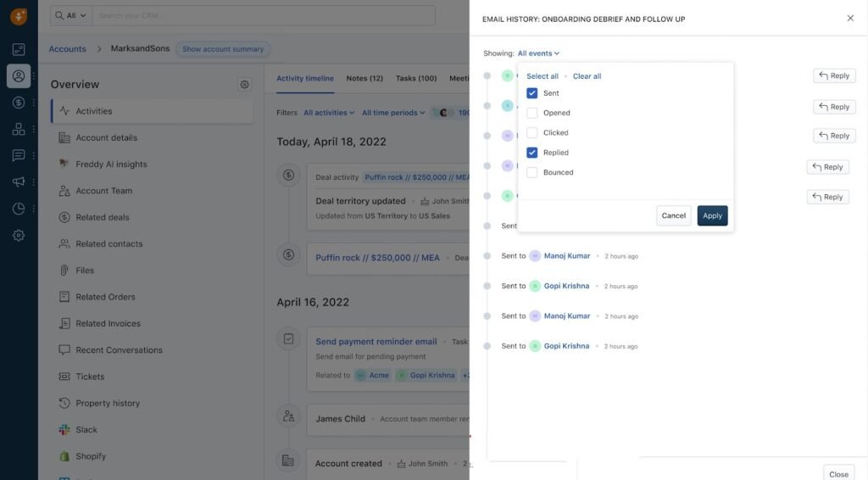Image resolution: width=868 pixels, height=480 pixels.
Task: Check the Opened checkbox
Action: (x=532, y=113)
